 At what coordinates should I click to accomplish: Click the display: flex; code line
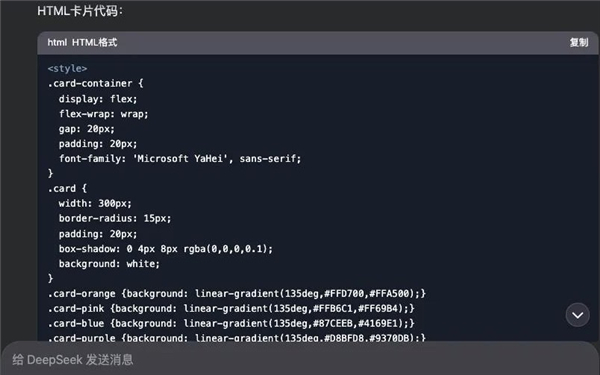click(x=98, y=99)
